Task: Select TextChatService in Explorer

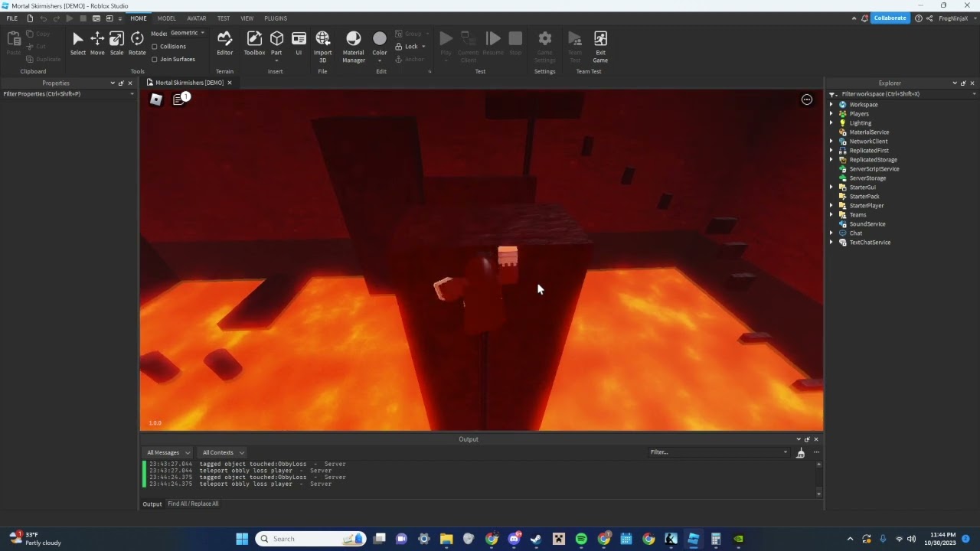Action: click(x=870, y=243)
